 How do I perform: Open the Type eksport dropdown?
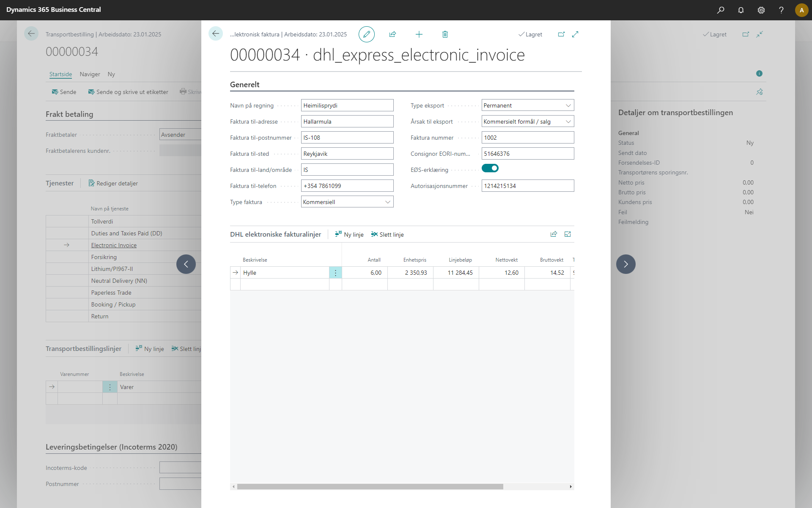[569, 105]
